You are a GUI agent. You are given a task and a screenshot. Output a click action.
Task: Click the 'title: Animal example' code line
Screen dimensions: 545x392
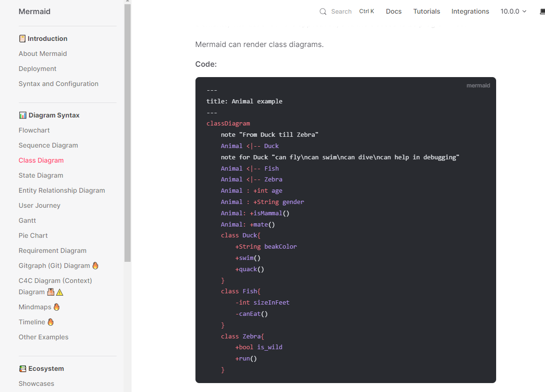244,101
